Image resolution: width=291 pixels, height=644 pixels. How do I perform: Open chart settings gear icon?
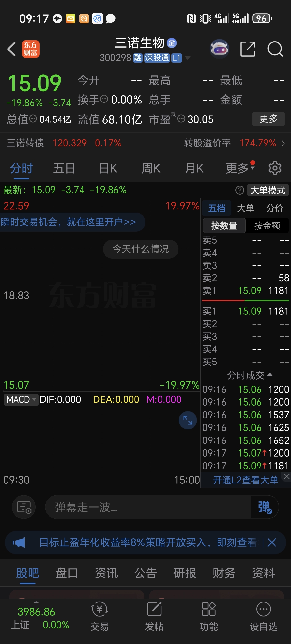tap(275, 168)
